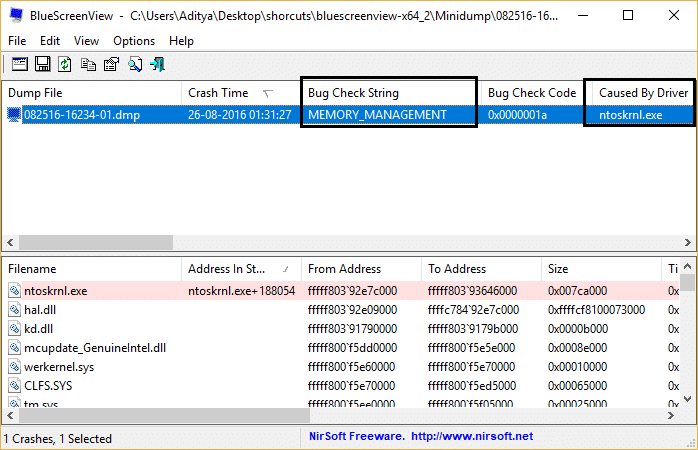Sort by Bug Check String column
This screenshot has height=450, width=698.
point(353,93)
